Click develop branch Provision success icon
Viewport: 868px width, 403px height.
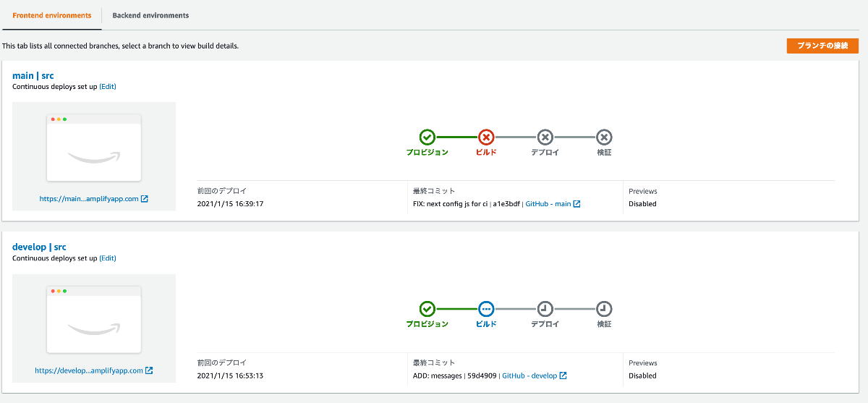tap(427, 309)
